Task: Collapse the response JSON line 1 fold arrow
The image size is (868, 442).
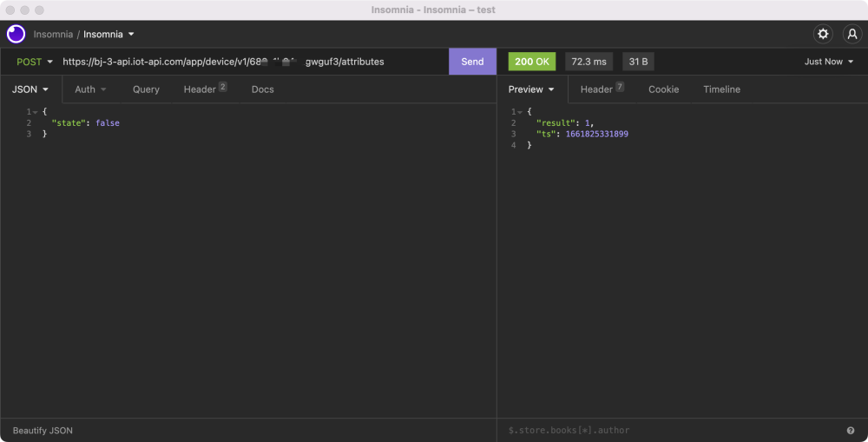Action: (520, 112)
